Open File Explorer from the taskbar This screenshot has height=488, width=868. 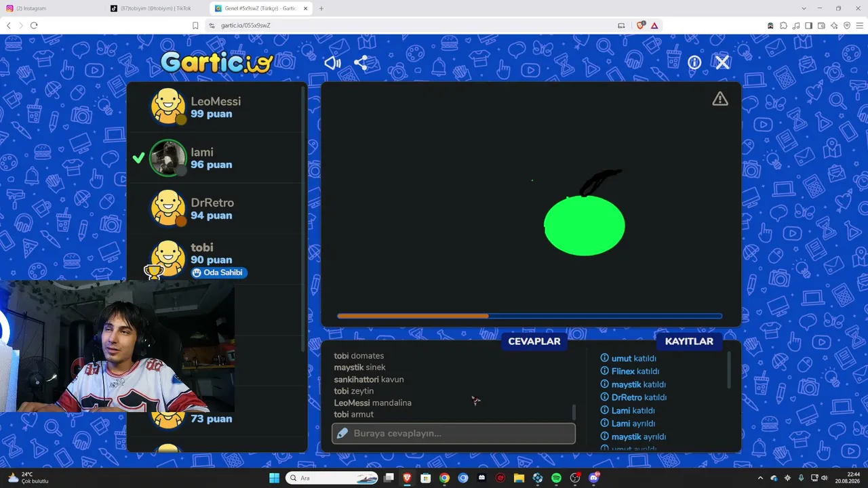pos(519,478)
